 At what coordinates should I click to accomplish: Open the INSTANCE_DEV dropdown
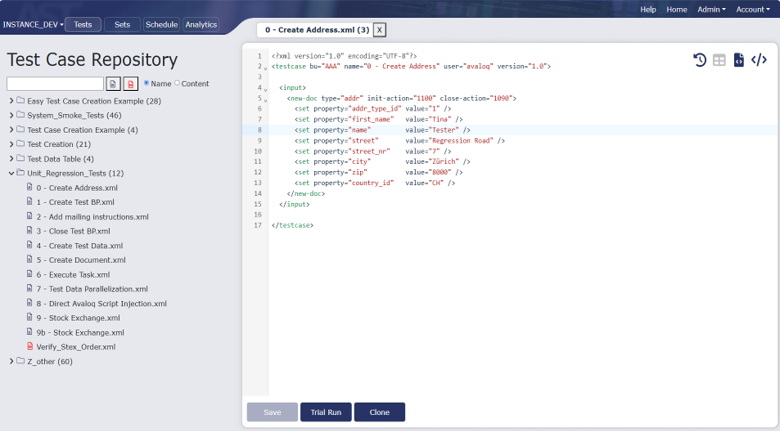[33, 24]
